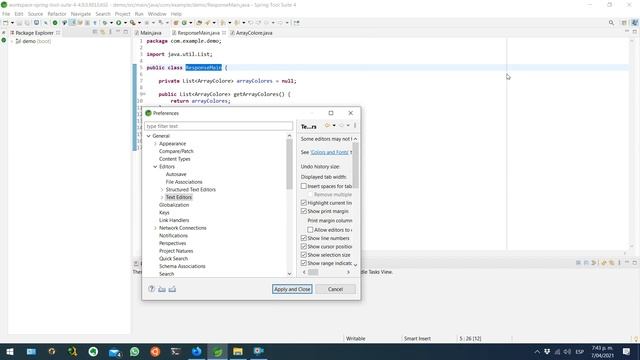Open the Windows notification center
The width and height of the screenshot is (640, 360).
tap(627, 351)
